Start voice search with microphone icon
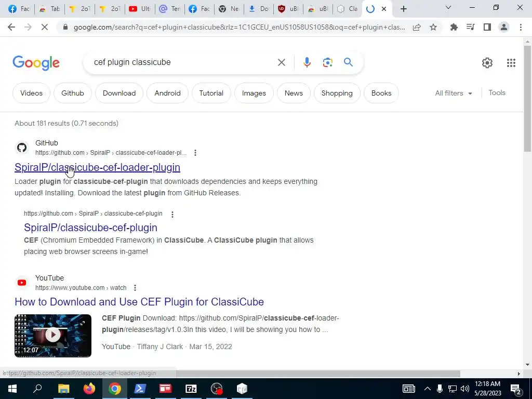The image size is (532, 399). coord(307,62)
